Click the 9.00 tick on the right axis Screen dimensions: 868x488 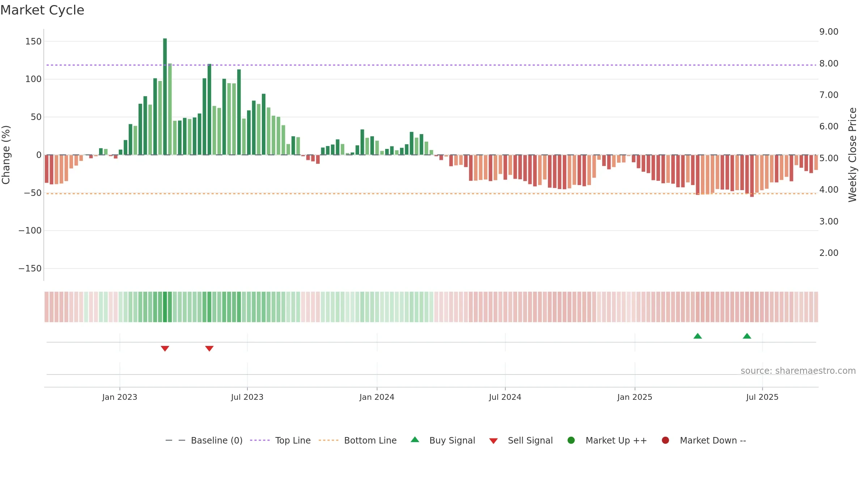(x=829, y=31)
